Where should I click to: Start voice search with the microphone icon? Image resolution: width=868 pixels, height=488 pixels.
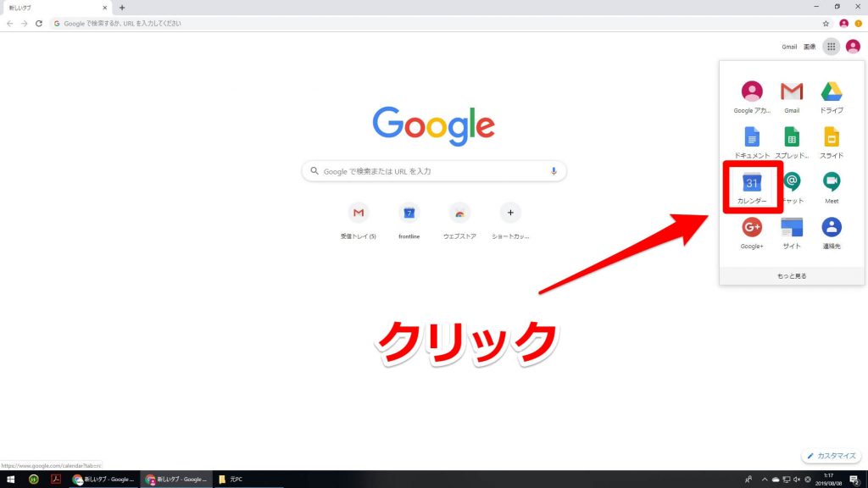click(x=553, y=171)
